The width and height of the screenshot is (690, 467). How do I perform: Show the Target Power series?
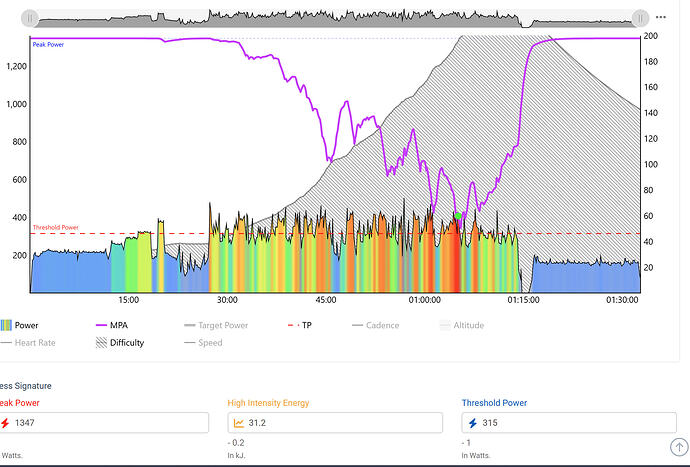pos(222,325)
